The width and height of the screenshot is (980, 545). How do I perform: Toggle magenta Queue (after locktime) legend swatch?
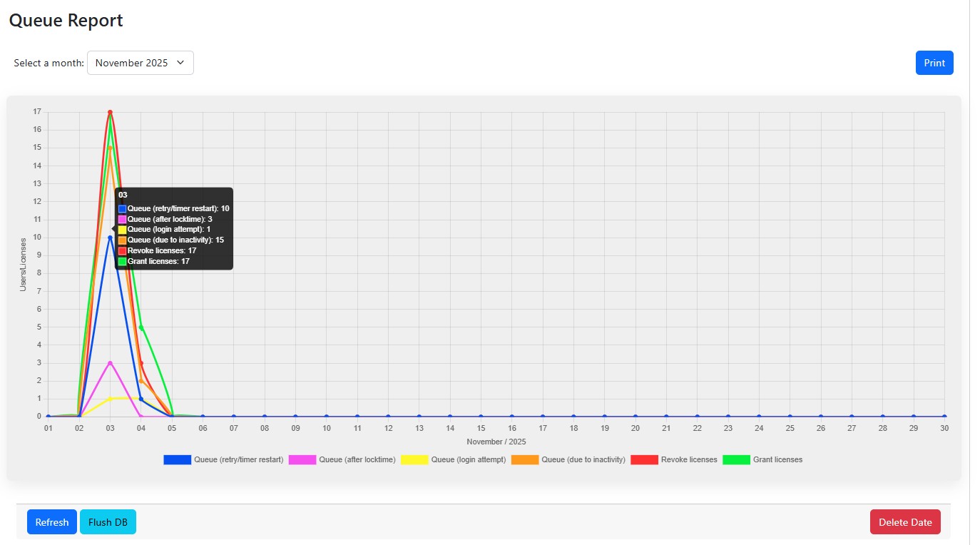click(302, 460)
